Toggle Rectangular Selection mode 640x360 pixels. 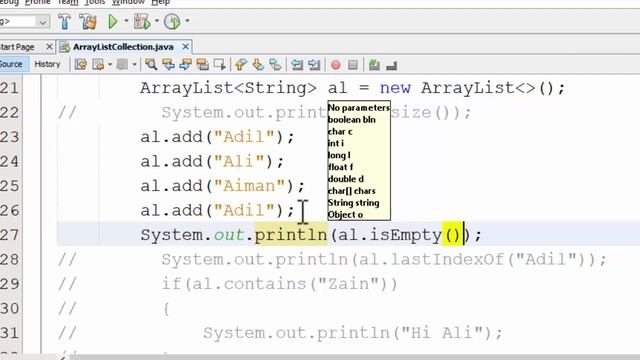(220, 64)
